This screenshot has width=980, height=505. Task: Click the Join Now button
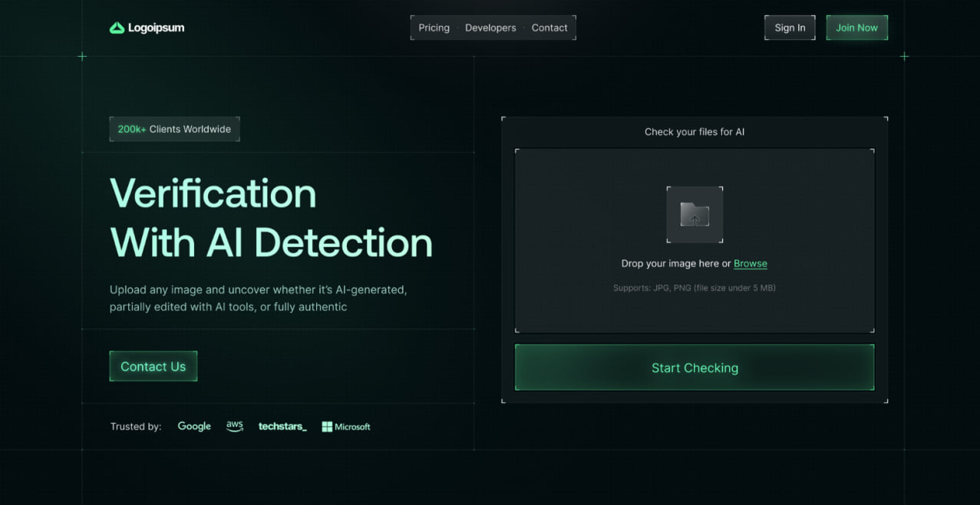pos(856,28)
